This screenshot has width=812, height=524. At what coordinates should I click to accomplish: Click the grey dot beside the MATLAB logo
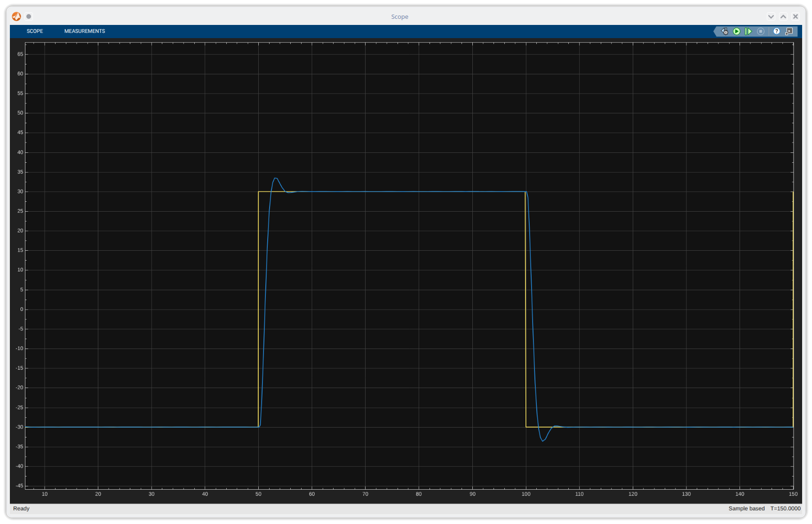coord(29,16)
